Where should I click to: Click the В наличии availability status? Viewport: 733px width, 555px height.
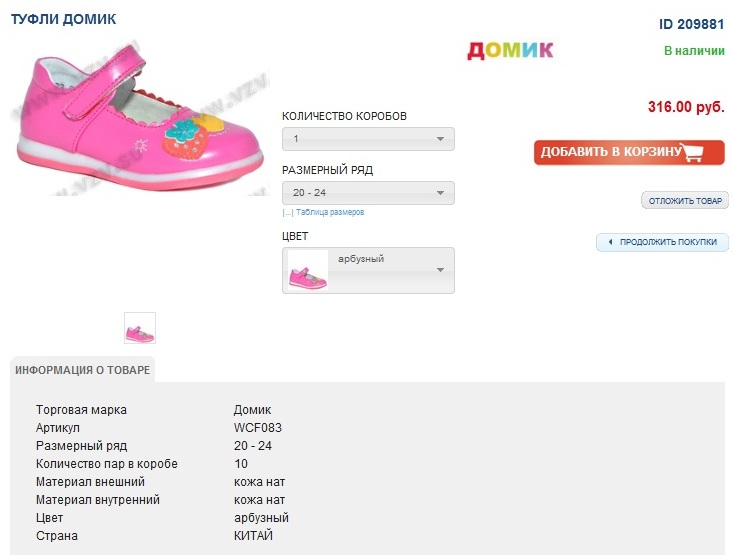tap(694, 50)
